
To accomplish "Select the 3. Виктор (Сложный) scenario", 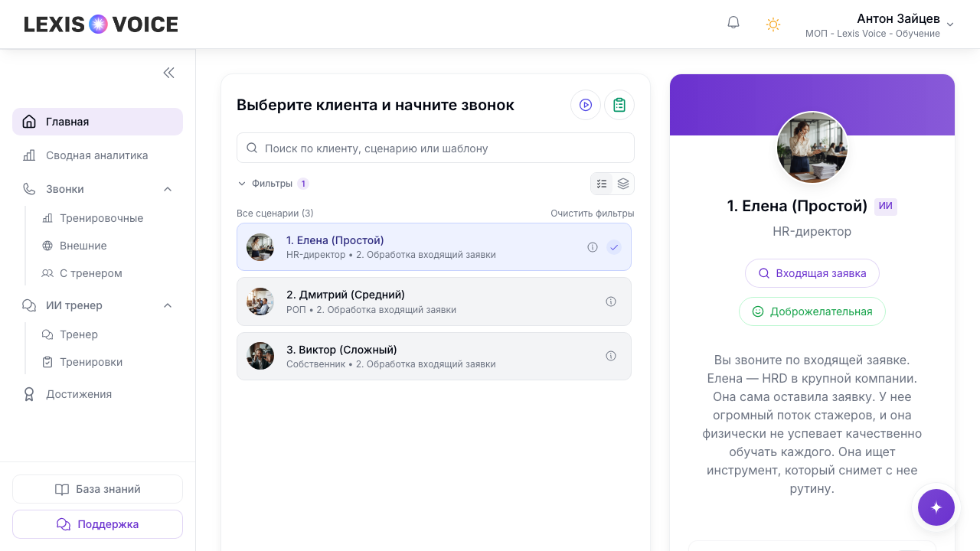I will pyautogui.click(x=434, y=356).
